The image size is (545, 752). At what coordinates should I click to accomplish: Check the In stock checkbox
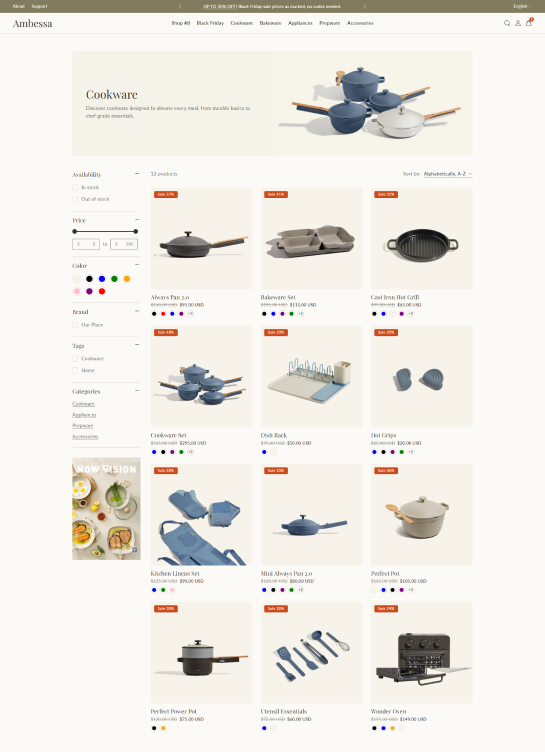click(x=75, y=188)
